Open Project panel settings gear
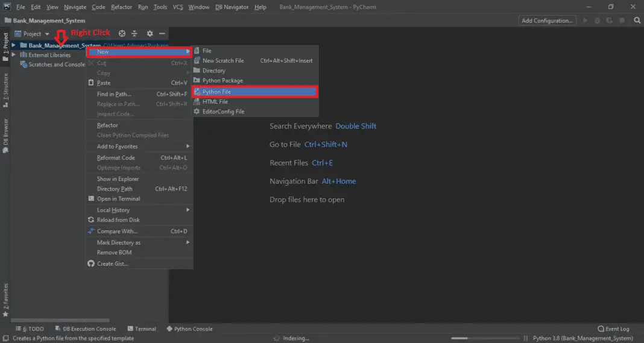Viewport: 644px width, 343px height. [150, 34]
